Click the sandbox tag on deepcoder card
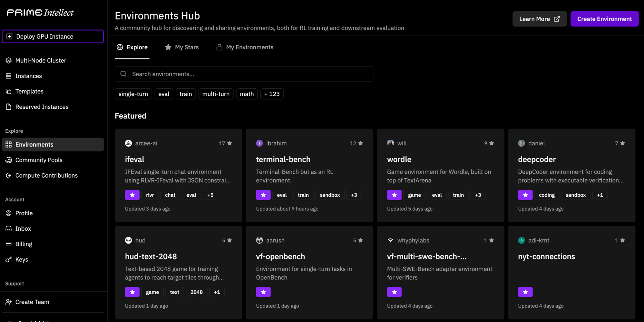644x322 pixels. 576,195
